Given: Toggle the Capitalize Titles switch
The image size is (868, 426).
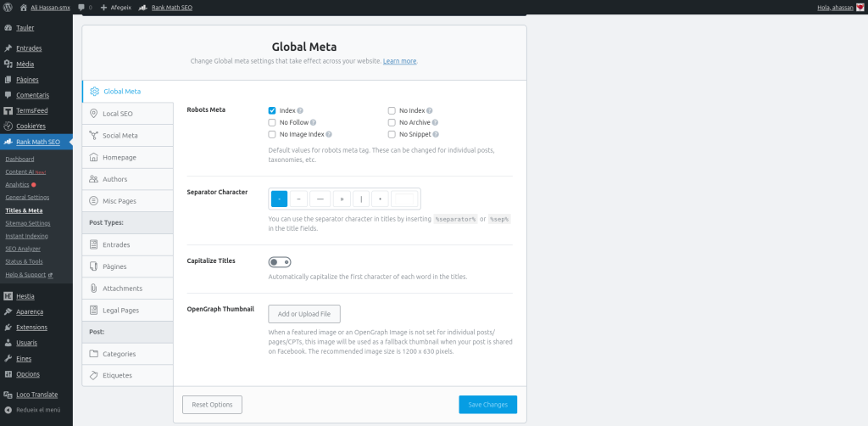Looking at the screenshot, I should pos(280,262).
